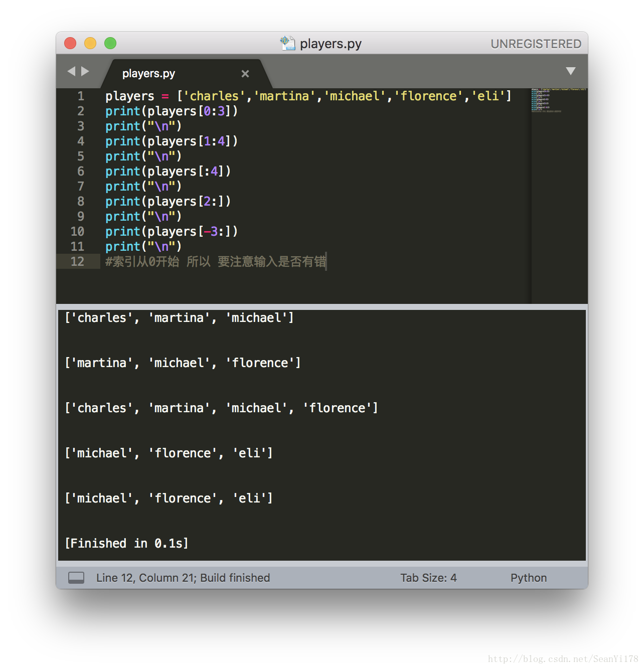This screenshot has width=644, height=669.
Task: Click the players list assignment line
Action: (308, 96)
